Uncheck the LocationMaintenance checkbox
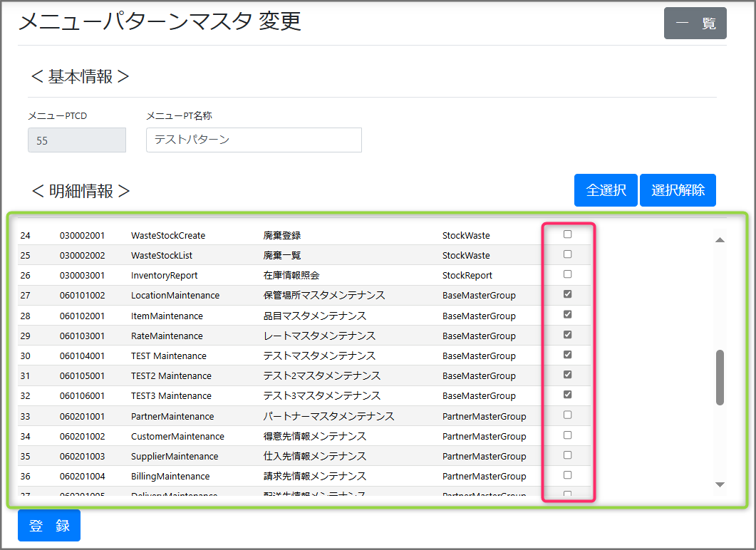This screenshot has width=756, height=550. [568, 294]
